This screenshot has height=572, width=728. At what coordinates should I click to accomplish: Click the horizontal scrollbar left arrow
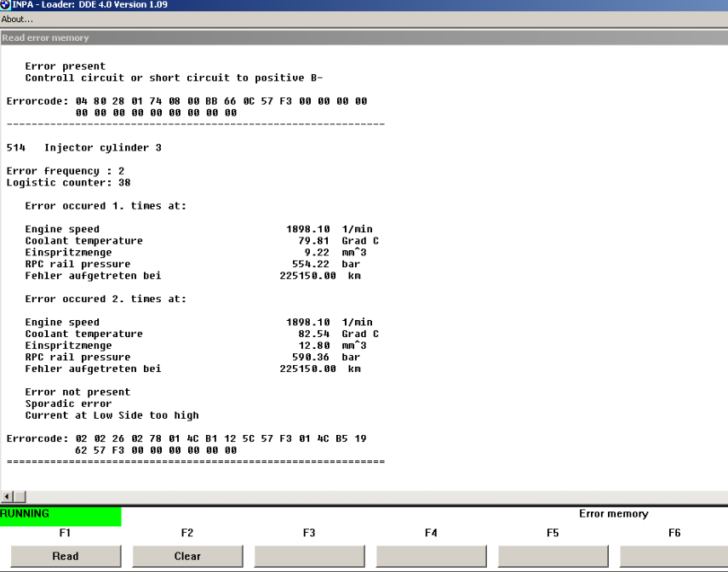point(8,496)
